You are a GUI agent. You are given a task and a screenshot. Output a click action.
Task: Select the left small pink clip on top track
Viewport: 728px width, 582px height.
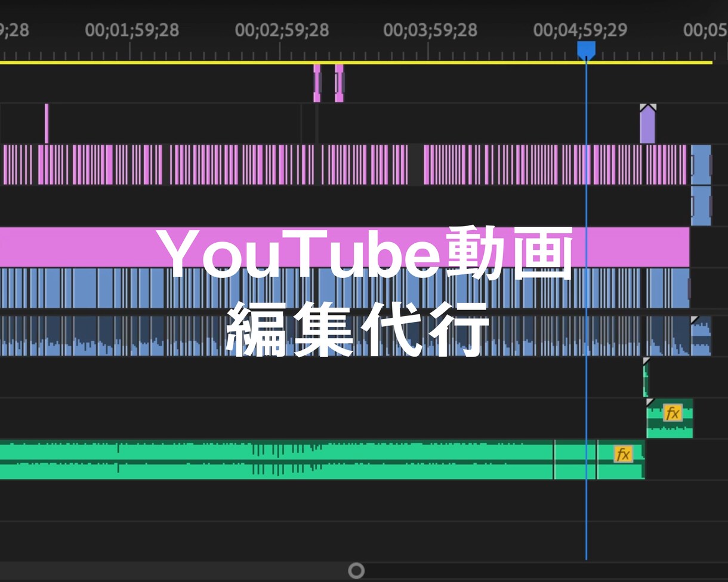[x=317, y=83]
